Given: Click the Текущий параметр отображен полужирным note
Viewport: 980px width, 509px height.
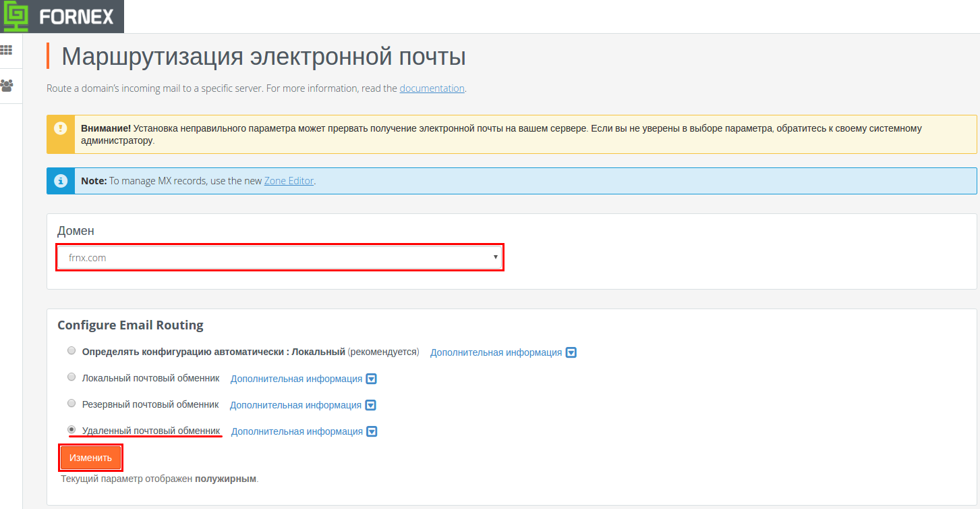Looking at the screenshot, I should (160, 479).
